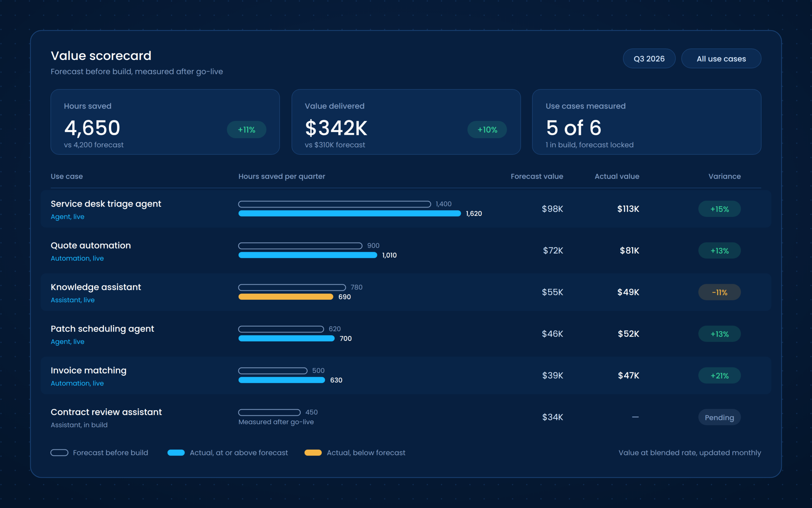
Task: Click the 1,400 forecast outline bar
Action: pos(335,204)
